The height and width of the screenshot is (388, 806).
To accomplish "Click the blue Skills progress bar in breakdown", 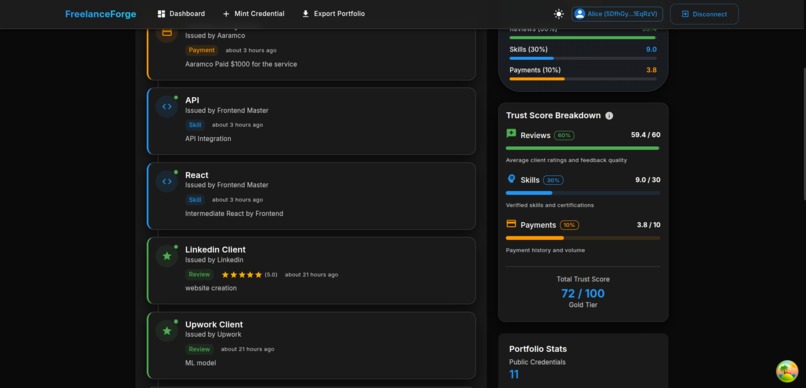I will pyautogui.click(x=583, y=193).
